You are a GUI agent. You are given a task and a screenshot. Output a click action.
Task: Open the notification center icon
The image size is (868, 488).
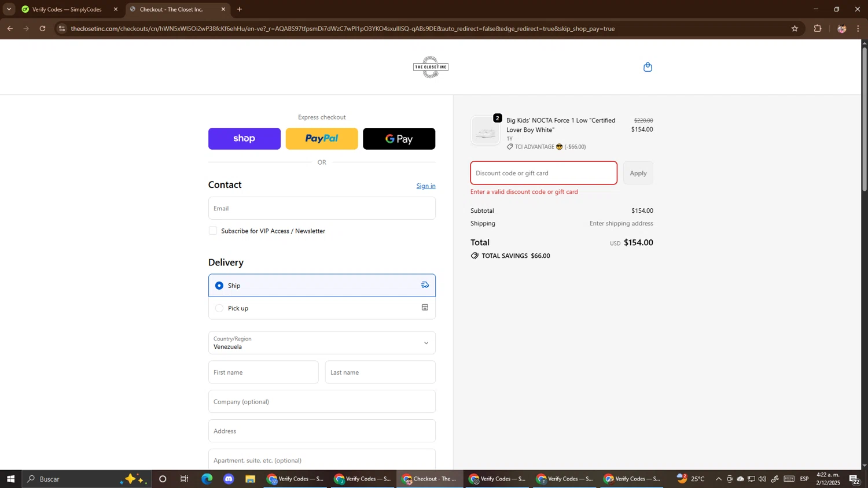pos(854,479)
